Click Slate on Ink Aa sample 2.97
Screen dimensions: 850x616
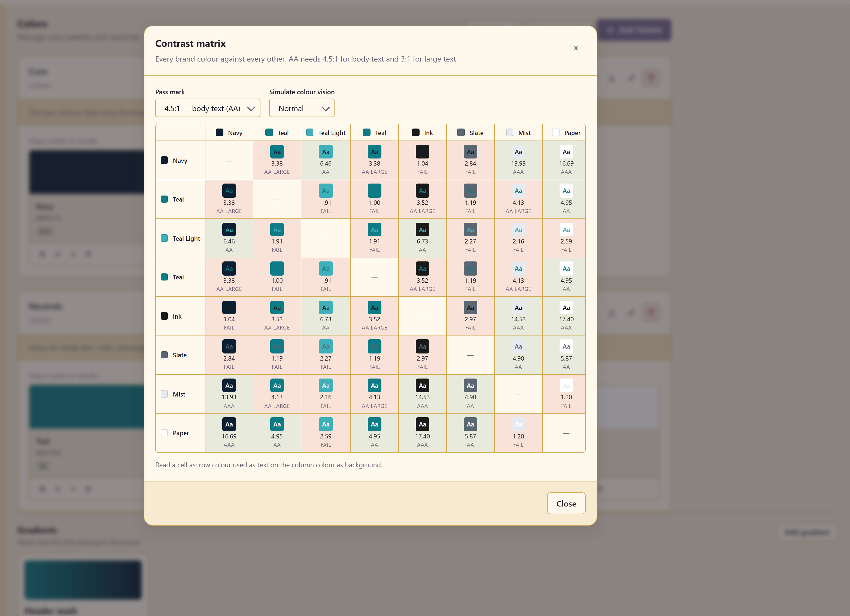422,347
